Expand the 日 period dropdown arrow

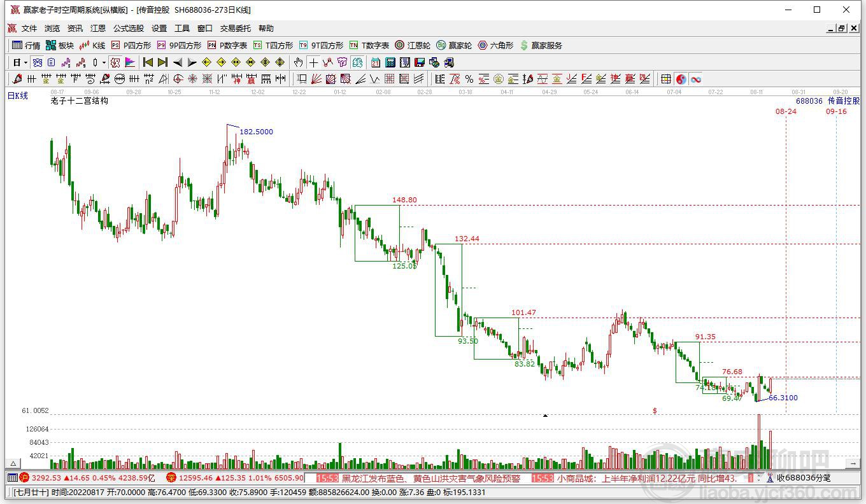pos(25,62)
